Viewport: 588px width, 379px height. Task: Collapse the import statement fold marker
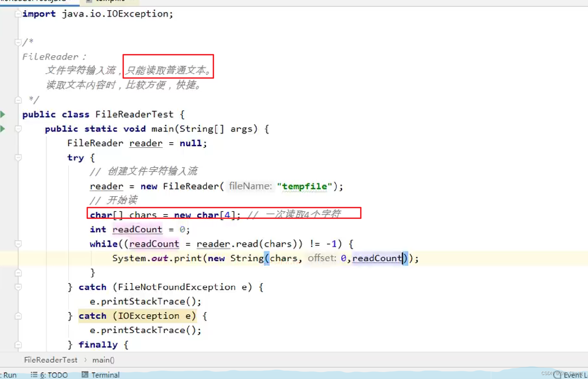(18, 14)
